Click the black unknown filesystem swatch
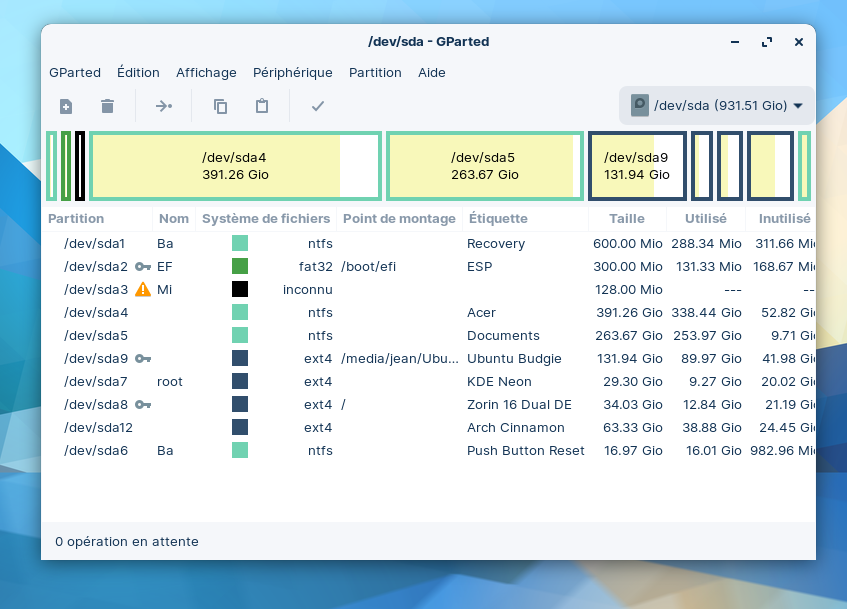Screen dimensions: 847x609 [x=240, y=289]
